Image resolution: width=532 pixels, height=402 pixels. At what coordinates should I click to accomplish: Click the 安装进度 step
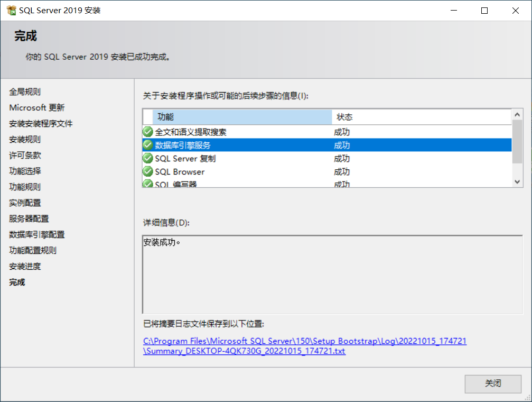coord(25,267)
